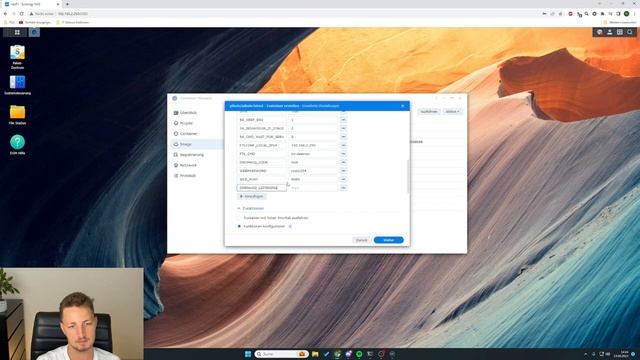
Task: Open a new browser tab
Action: pos(67,4)
